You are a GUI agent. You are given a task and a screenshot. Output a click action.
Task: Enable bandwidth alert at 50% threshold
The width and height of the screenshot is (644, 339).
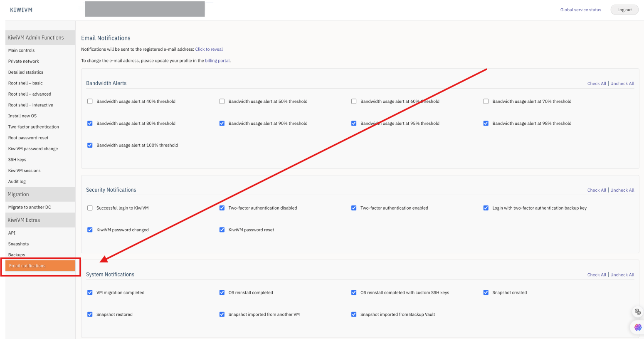point(222,101)
